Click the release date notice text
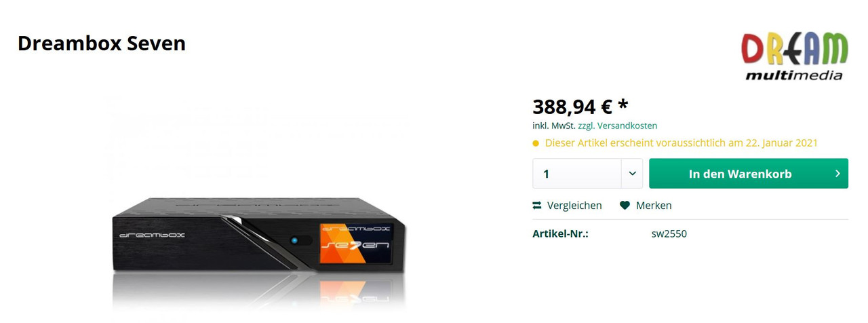This screenshot has height=323, width=868. click(x=682, y=143)
